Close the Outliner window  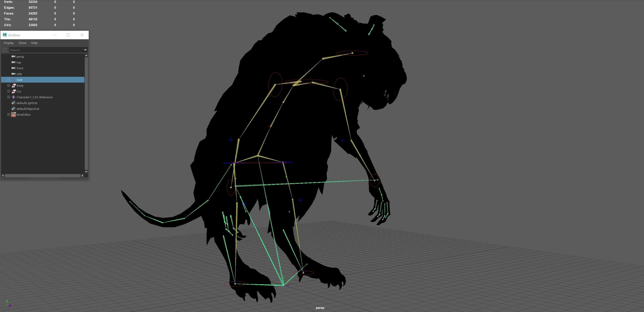coord(82,35)
